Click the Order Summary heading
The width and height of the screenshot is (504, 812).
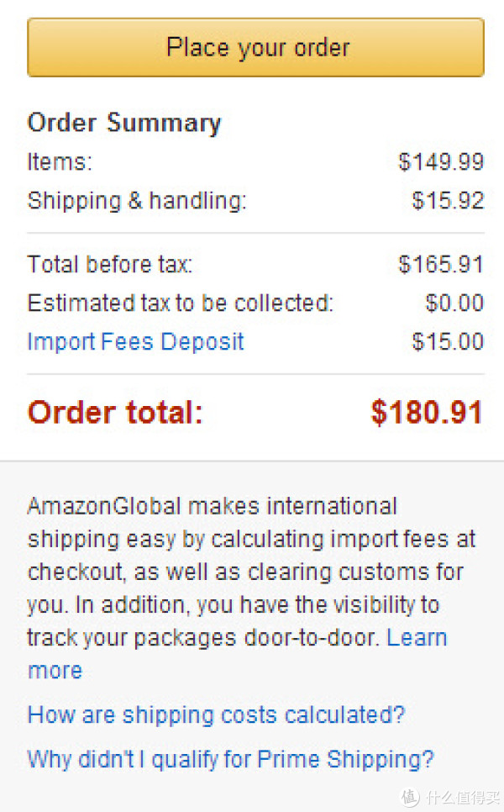click(x=124, y=124)
